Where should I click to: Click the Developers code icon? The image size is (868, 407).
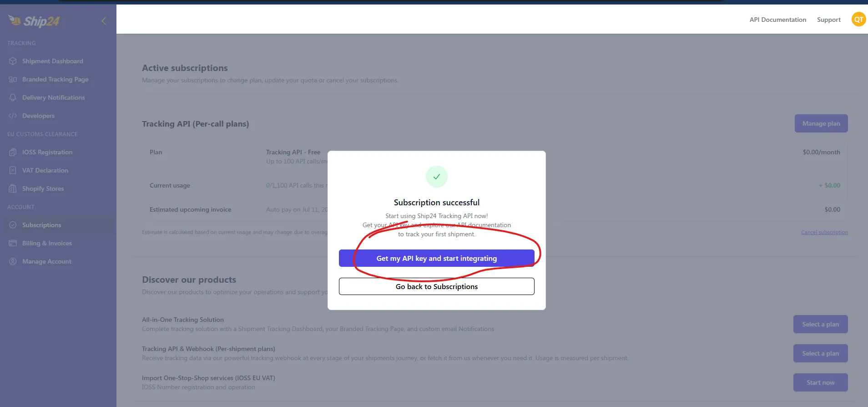click(13, 116)
